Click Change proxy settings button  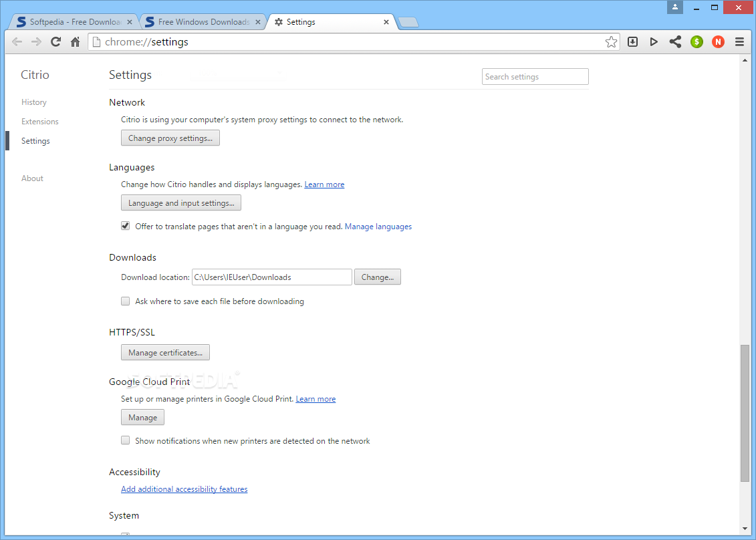[170, 138]
